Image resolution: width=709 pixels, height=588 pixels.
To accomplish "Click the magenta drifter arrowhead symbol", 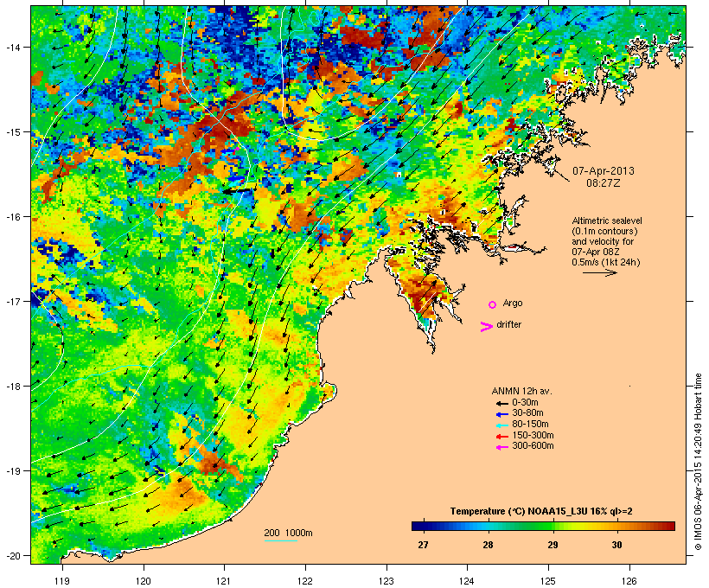I will (487, 327).
